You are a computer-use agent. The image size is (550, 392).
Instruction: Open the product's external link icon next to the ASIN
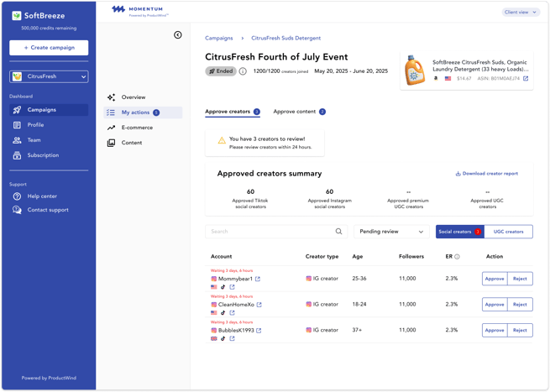coord(526,79)
